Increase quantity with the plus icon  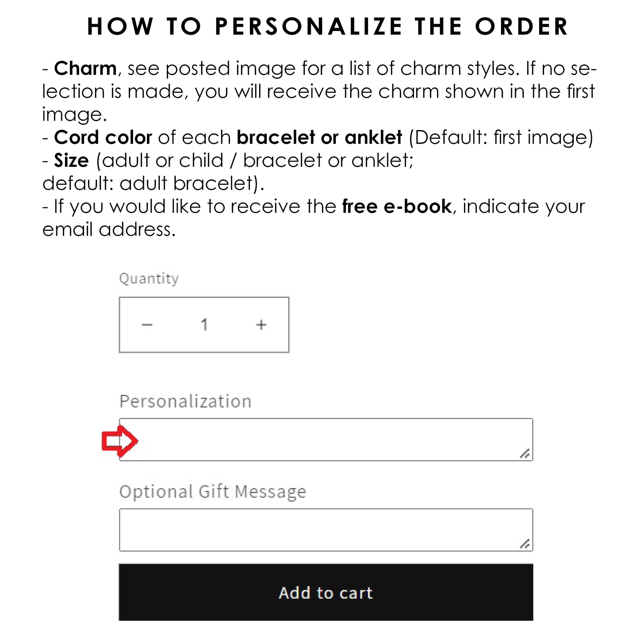[261, 325]
